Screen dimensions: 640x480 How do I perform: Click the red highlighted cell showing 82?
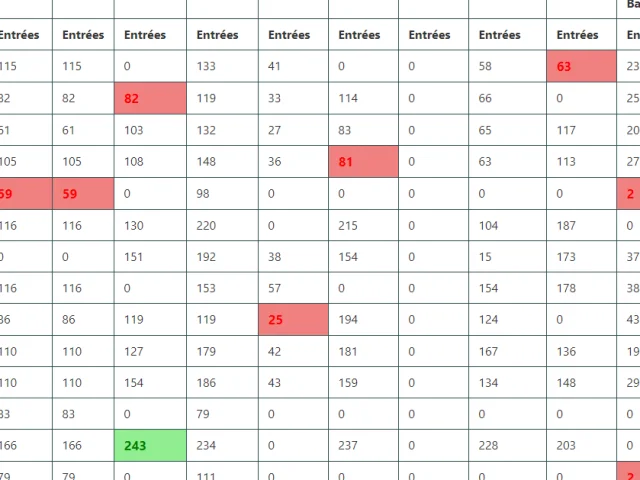click(150, 99)
